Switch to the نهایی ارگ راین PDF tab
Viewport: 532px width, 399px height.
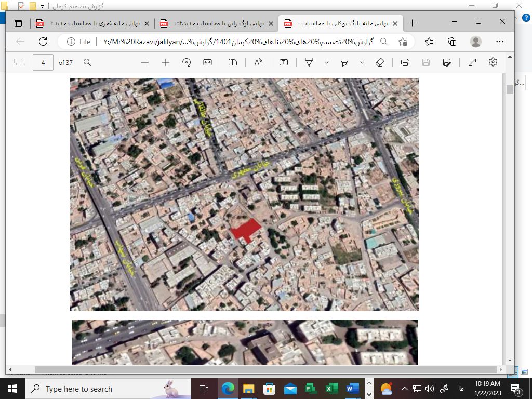click(x=217, y=23)
